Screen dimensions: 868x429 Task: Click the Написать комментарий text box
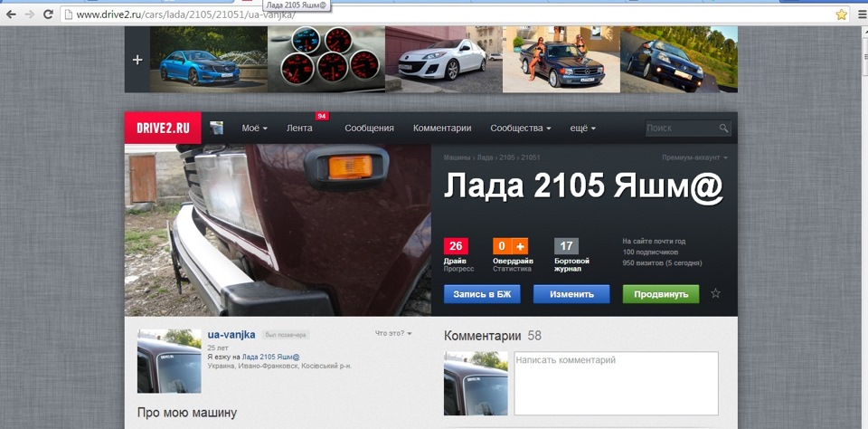(616, 383)
